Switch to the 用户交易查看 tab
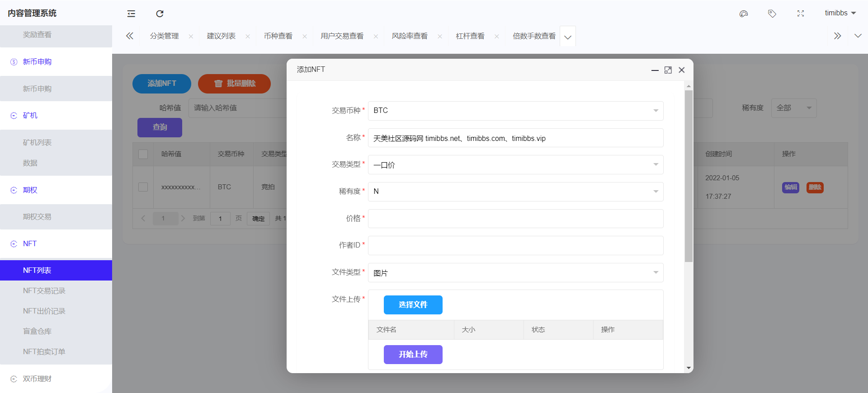This screenshot has height=393, width=868. pos(342,36)
